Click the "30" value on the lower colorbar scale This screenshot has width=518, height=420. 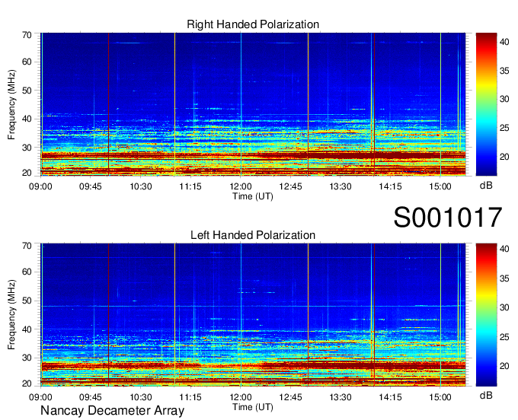(x=504, y=307)
